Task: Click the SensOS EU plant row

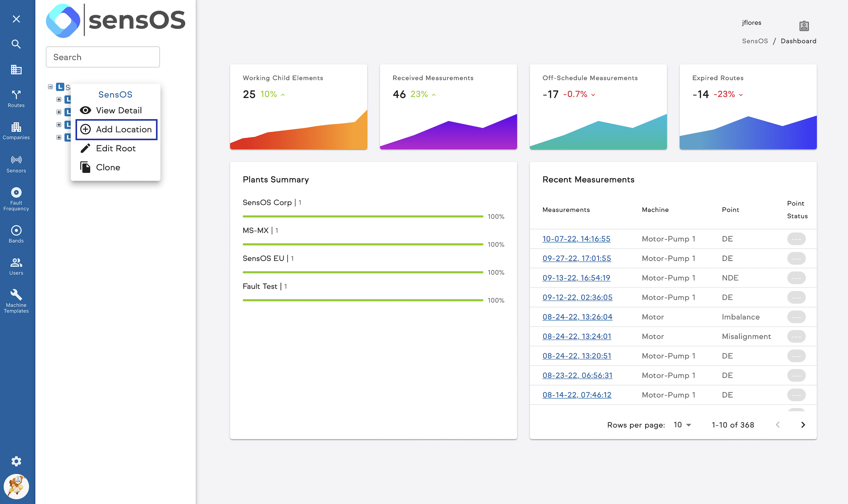Action: pos(373,265)
